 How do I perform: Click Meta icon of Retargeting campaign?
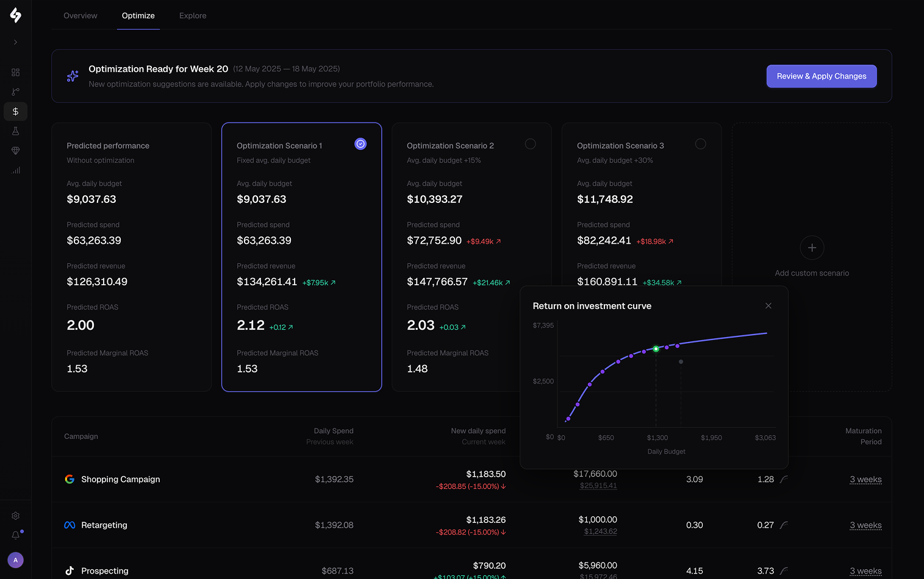tap(70, 525)
